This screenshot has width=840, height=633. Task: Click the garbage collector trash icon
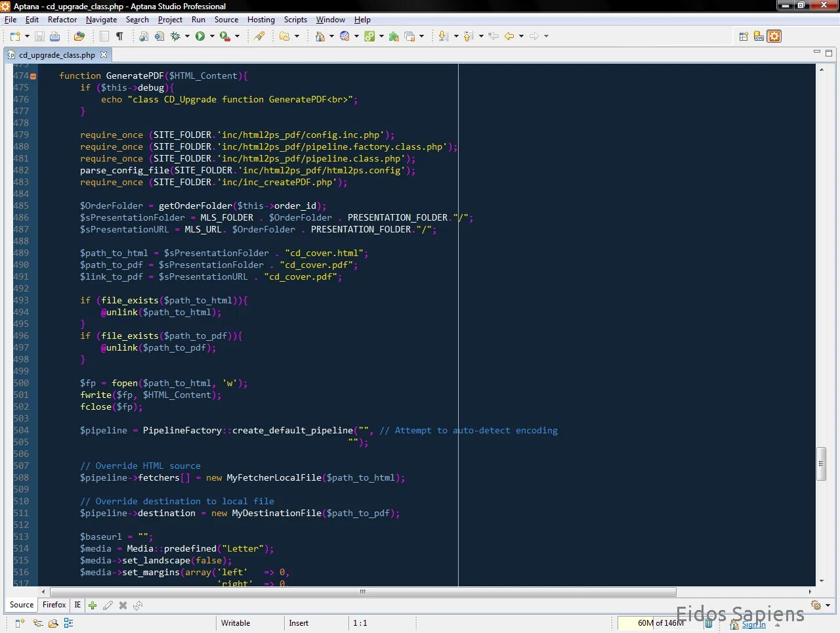click(x=709, y=623)
